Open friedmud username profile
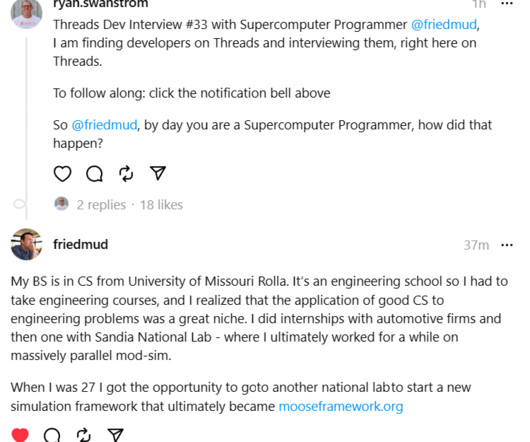This screenshot has width=530, height=442. (x=80, y=244)
